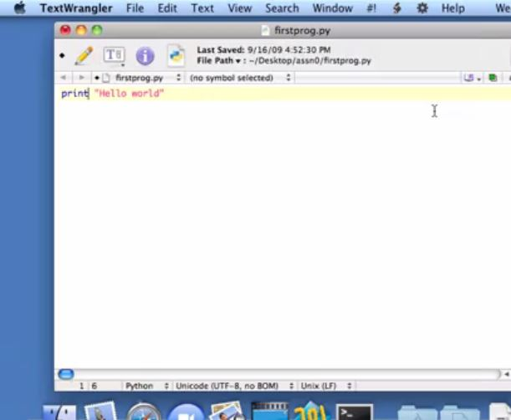
Task: Open the Unicode UTF-8 encoding popup
Action: pyautogui.click(x=234, y=386)
